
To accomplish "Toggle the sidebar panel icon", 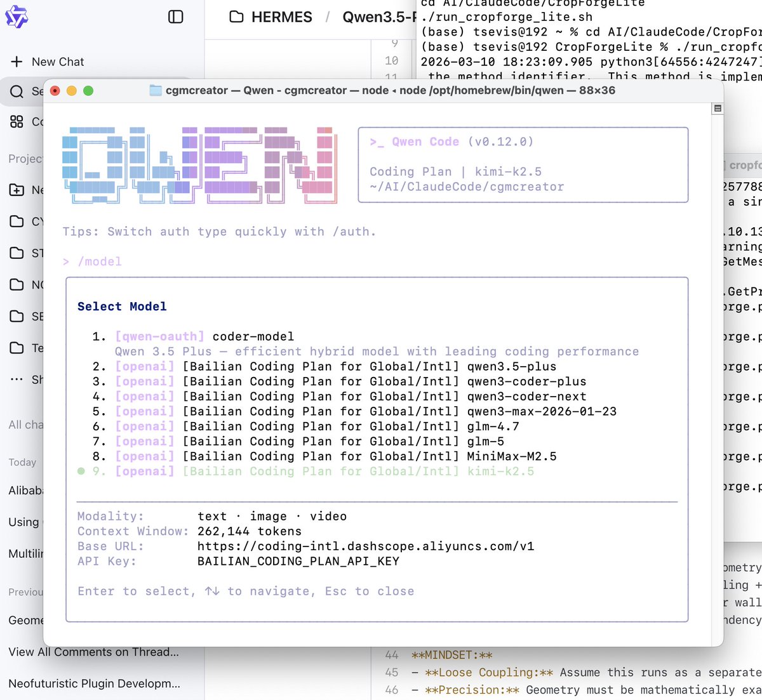I will click(176, 17).
